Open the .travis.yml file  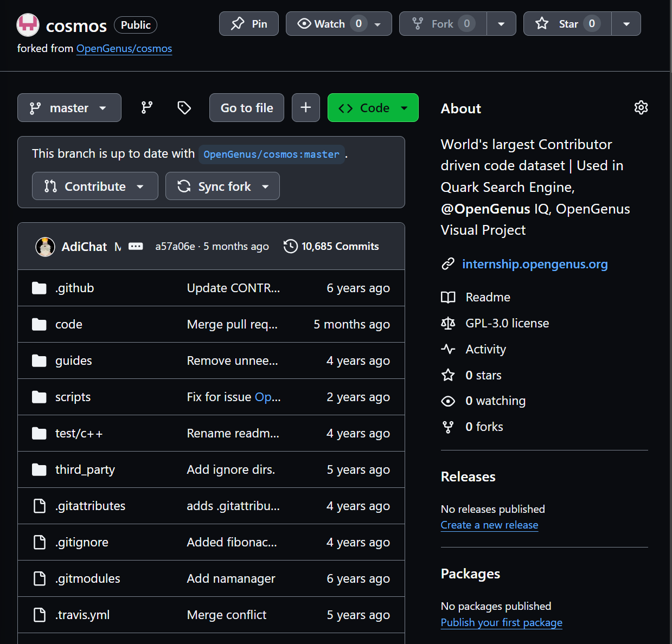coord(82,615)
